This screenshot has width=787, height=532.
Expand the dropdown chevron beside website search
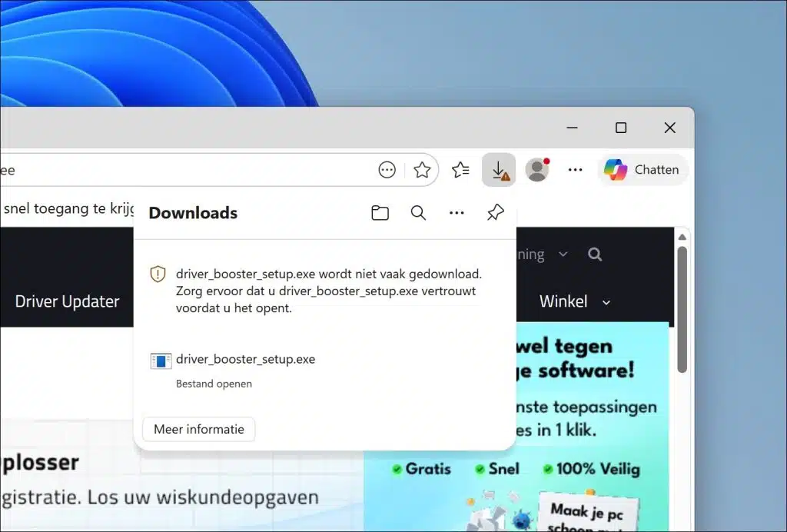coord(563,254)
